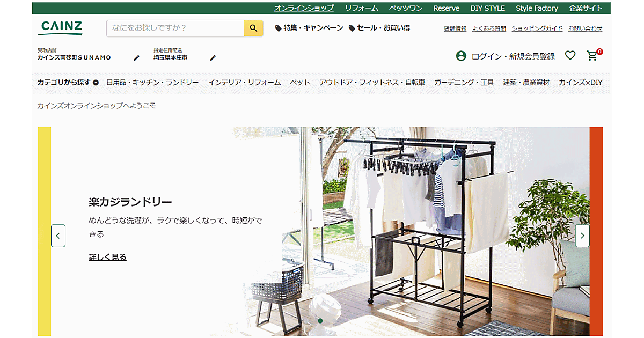Image resolution: width=644 pixels, height=338 pixels.
Task: Edit pickup store with pencil icon
Action: coord(136,57)
